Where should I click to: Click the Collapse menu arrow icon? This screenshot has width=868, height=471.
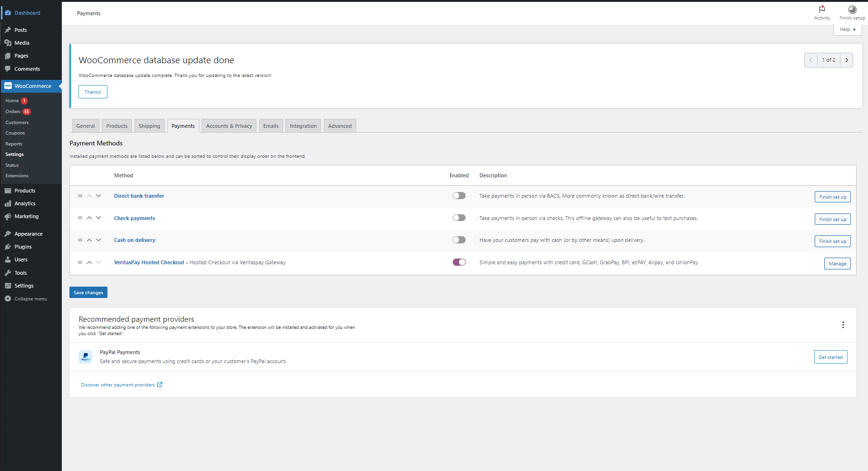8,298
